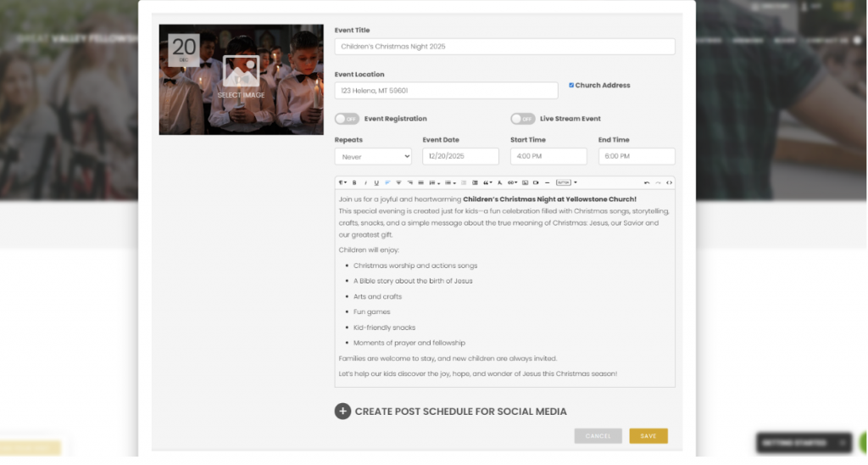Select image on the event thumbnail
The width and height of the screenshot is (868, 465).
(x=241, y=77)
